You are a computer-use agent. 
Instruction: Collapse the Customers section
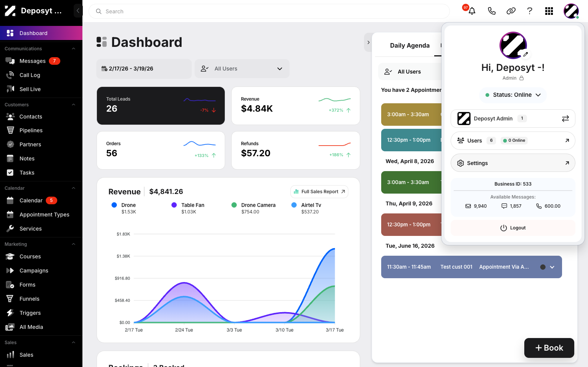74,105
